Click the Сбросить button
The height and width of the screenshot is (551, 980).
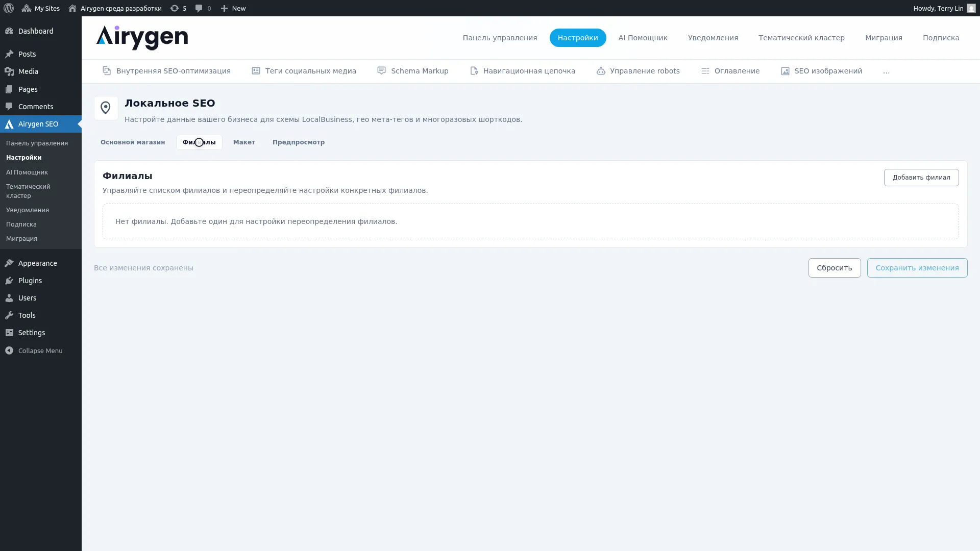pos(834,268)
